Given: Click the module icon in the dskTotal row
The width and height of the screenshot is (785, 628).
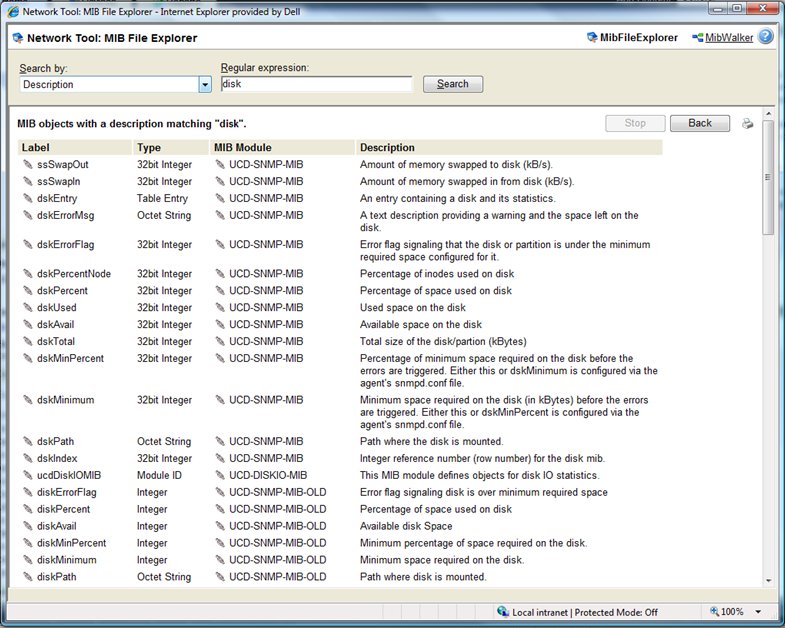Looking at the screenshot, I should point(220,342).
